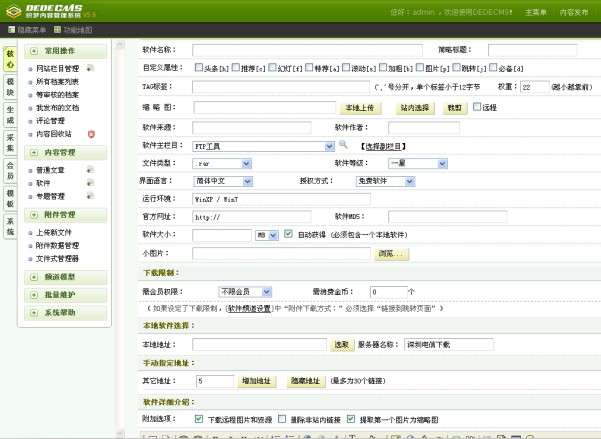Check the 滚动[s] attribute box

click(346, 67)
